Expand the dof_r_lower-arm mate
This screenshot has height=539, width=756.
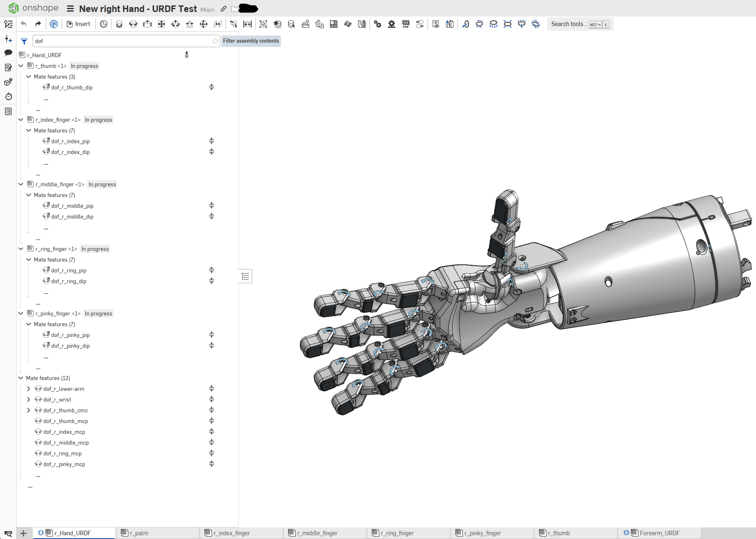(x=29, y=389)
